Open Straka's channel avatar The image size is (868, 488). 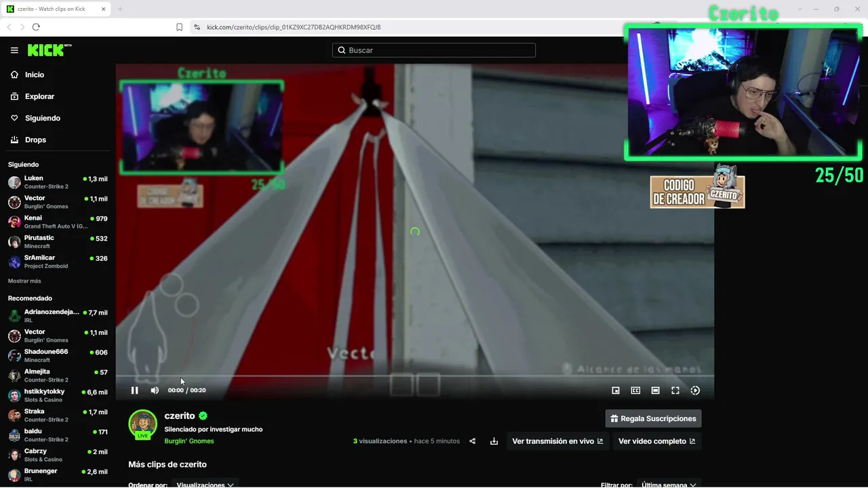point(14,415)
